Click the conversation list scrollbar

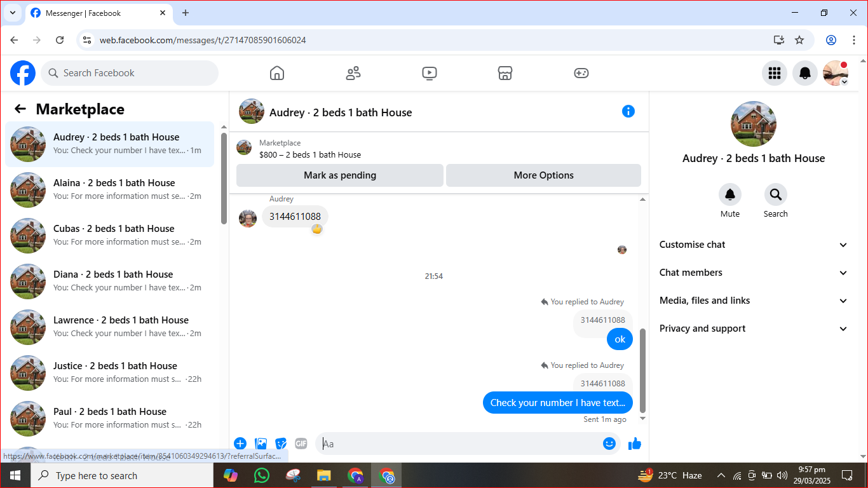[224, 178]
